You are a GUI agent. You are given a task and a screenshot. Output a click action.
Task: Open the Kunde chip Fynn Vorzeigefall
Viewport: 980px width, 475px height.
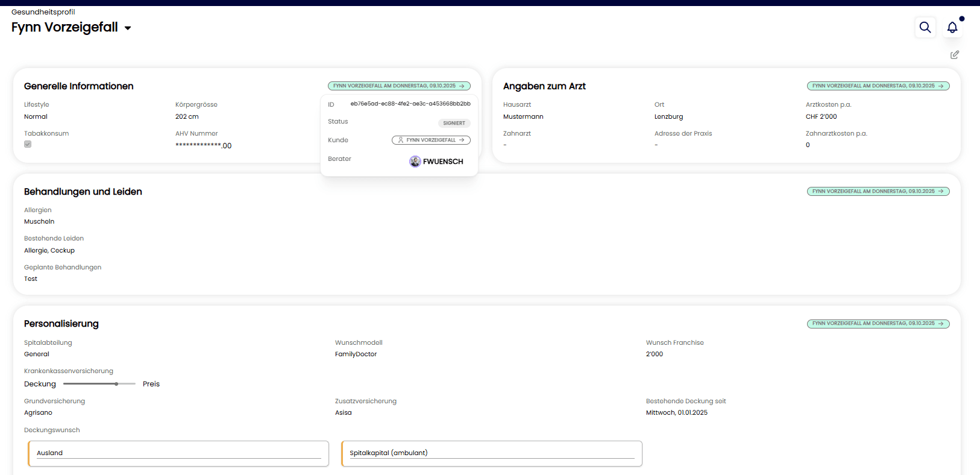(431, 140)
